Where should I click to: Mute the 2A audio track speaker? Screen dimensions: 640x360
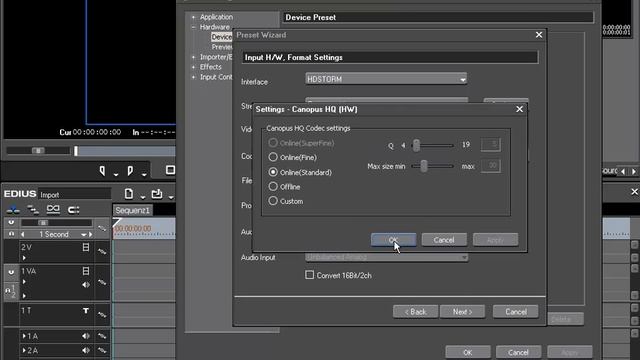click(x=86, y=350)
